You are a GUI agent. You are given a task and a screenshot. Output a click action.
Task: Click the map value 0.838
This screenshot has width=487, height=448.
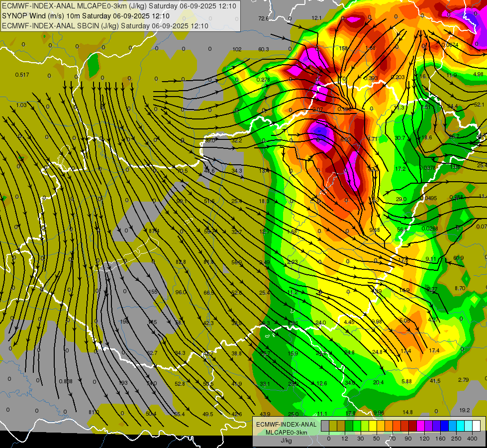(66, 381)
